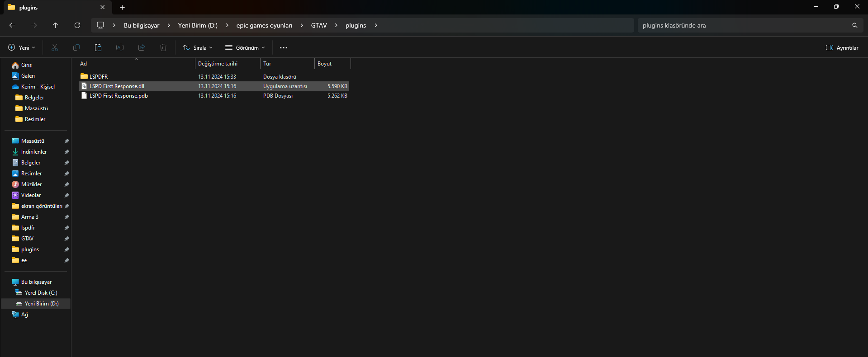
Task: Select the LSPDFR folder icon
Action: click(84, 76)
